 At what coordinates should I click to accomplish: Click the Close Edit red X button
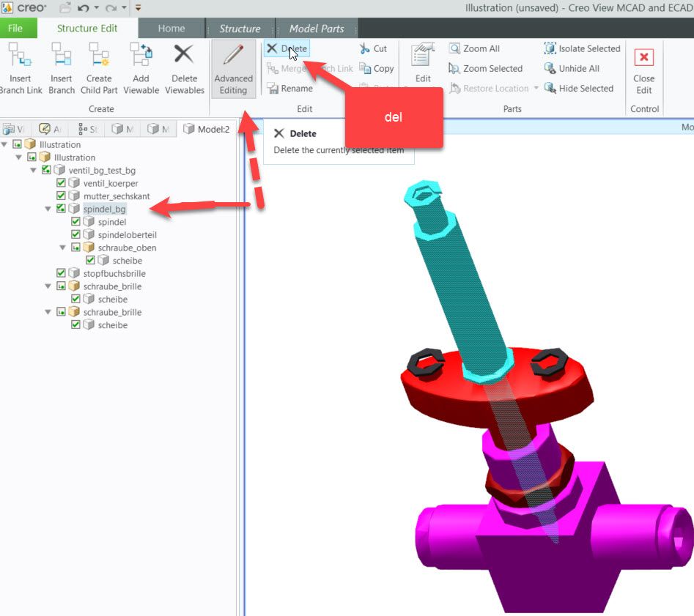tap(644, 57)
